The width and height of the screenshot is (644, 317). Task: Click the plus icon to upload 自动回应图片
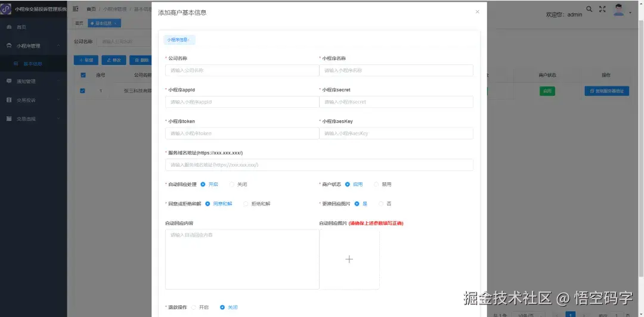[349, 259]
